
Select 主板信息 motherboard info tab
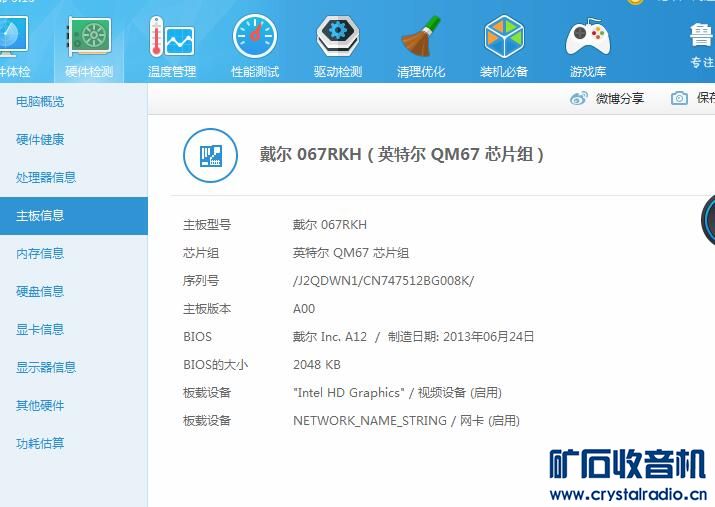pos(74,216)
